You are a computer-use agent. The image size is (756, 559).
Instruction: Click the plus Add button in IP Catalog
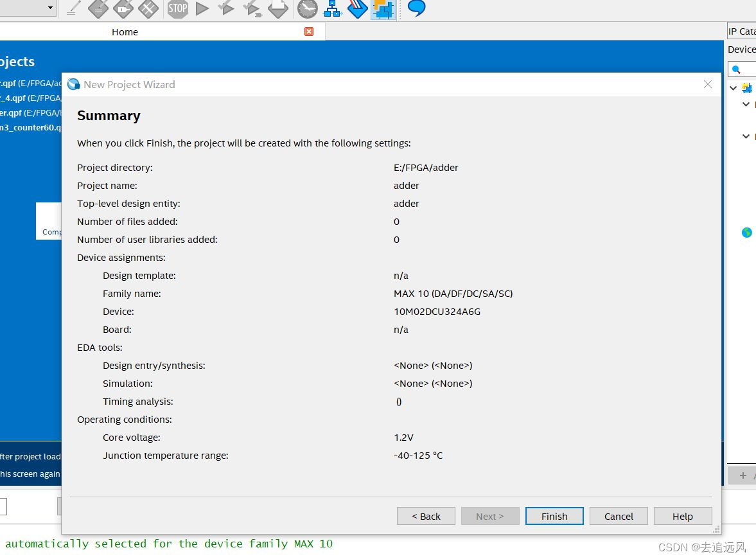[743, 475]
